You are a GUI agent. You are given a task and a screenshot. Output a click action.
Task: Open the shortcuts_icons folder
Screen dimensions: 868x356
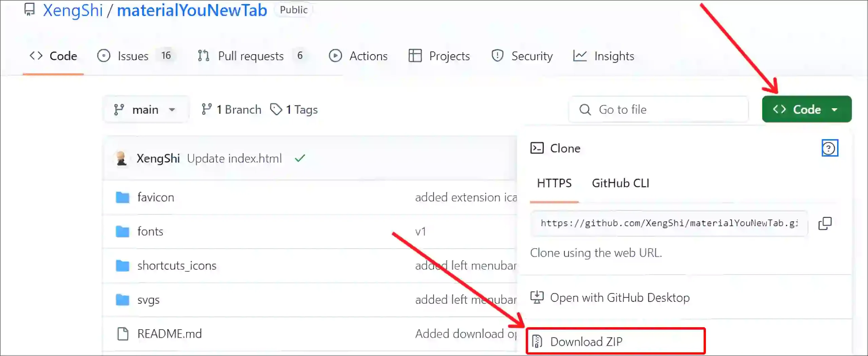(177, 266)
